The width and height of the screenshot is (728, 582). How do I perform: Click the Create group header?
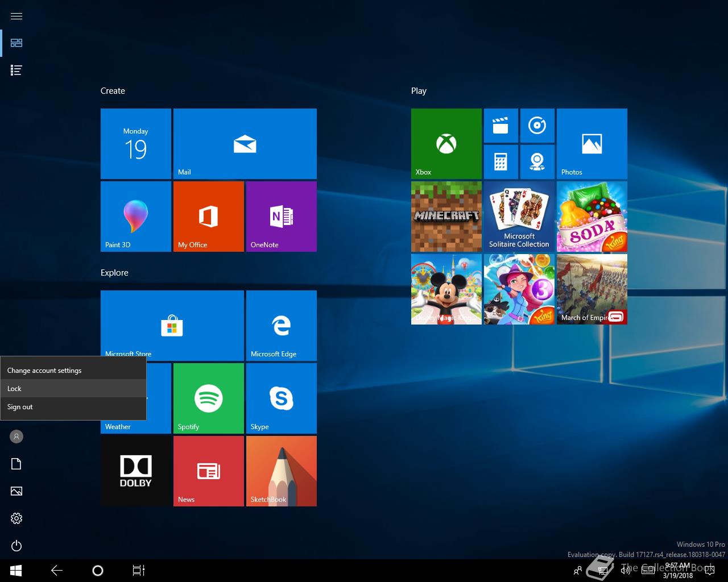click(x=113, y=91)
